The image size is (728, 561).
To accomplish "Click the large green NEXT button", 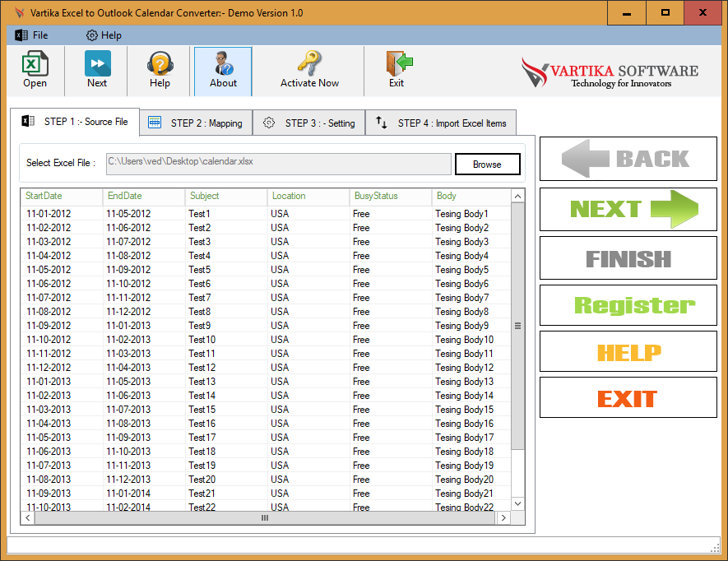I will click(628, 210).
